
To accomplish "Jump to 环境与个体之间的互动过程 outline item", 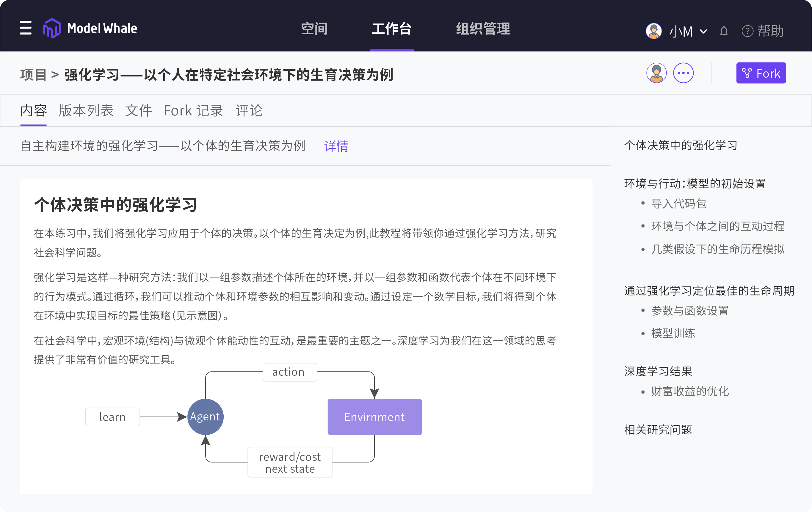I will pos(718,226).
